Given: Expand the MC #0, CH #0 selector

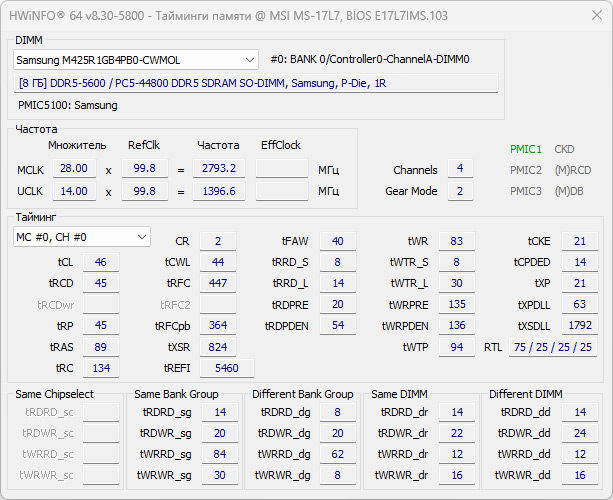Looking at the screenshot, I should (82, 237).
